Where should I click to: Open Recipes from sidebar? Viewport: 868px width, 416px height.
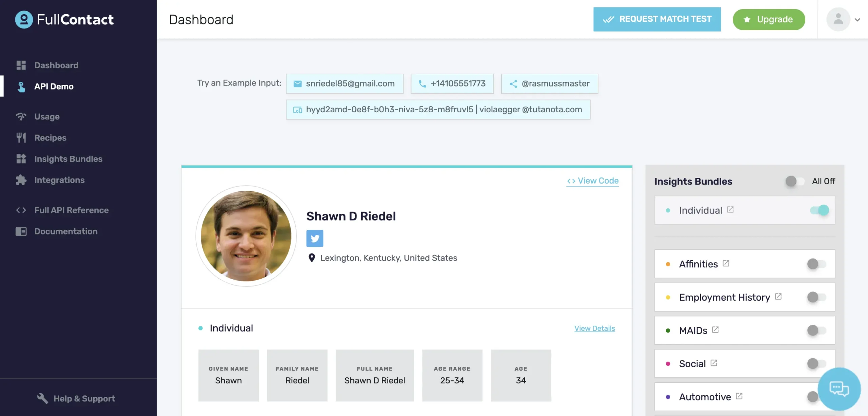[x=50, y=138]
